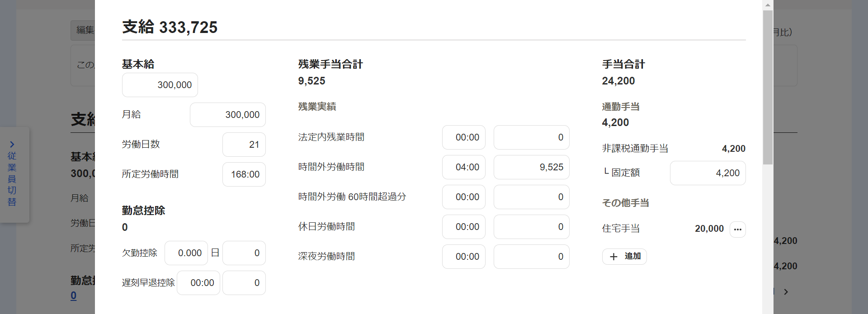Click the plus 追加 button
Viewport: 868px width, 314px height.
624,256
